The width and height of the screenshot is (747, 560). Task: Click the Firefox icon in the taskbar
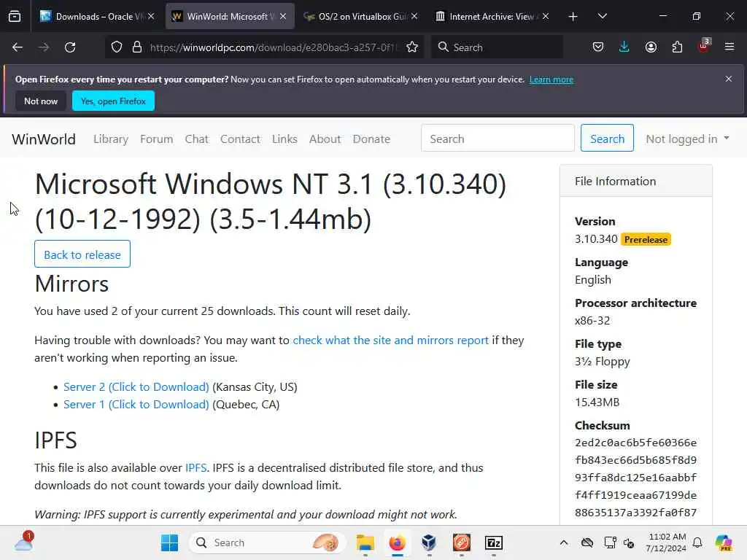pyautogui.click(x=398, y=542)
